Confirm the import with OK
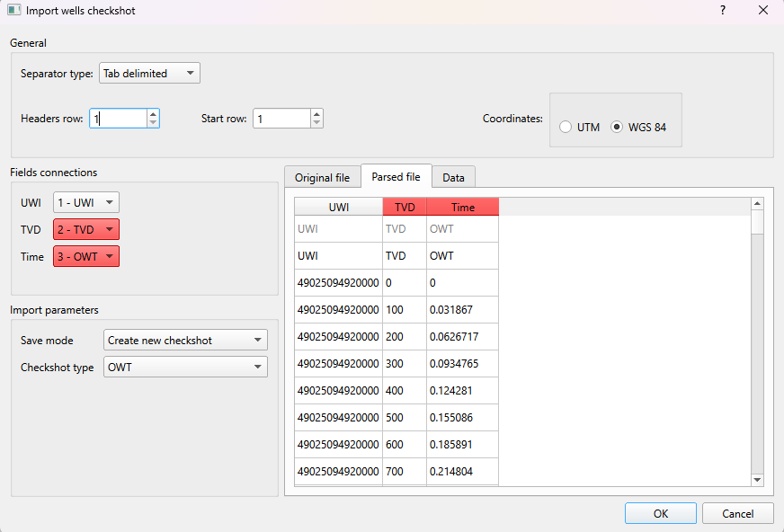Image resolution: width=784 pixels, height=532 pixels. 660,513
